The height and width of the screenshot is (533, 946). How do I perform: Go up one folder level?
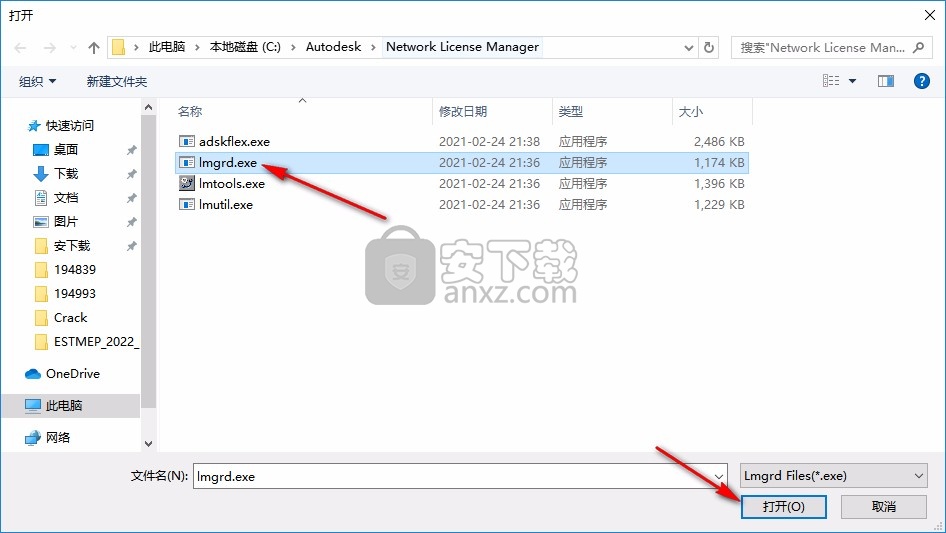click(94, 48)
